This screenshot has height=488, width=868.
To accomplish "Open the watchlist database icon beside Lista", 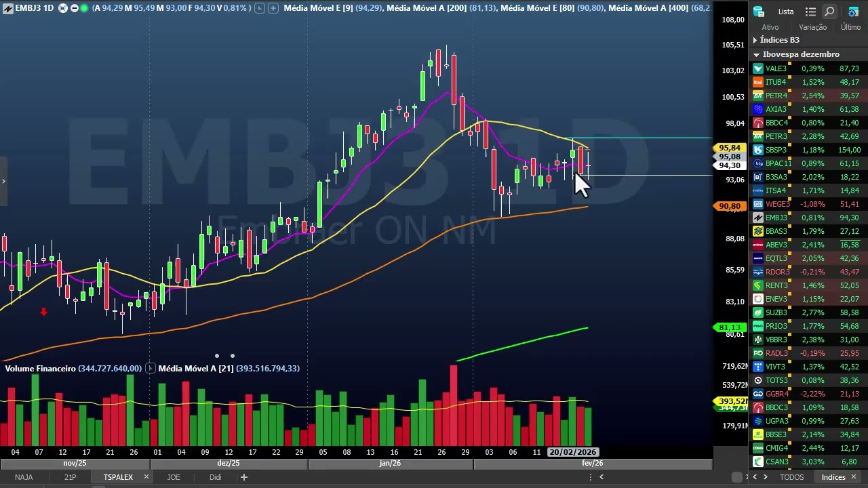I will [759, 12].
